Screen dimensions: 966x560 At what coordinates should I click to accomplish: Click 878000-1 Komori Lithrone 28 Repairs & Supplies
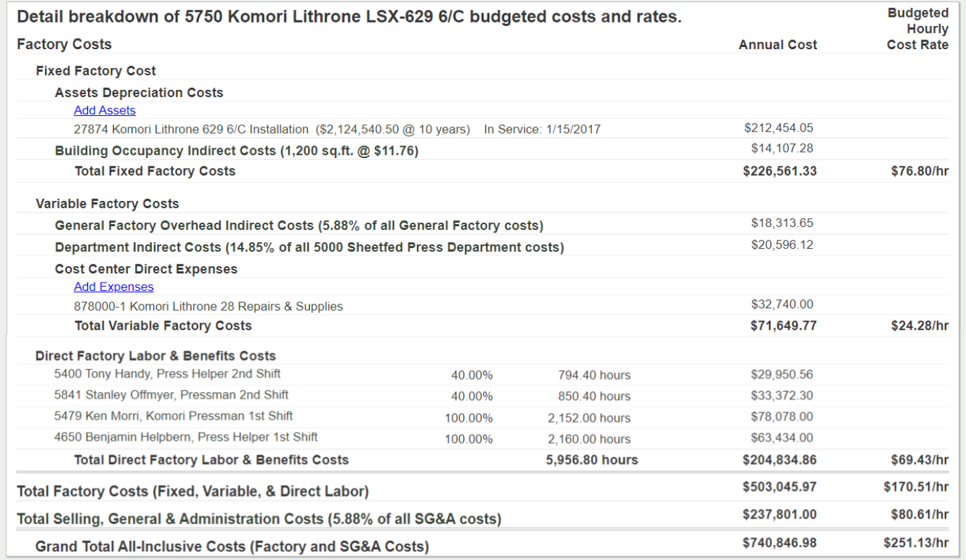(x=209, y=306)
